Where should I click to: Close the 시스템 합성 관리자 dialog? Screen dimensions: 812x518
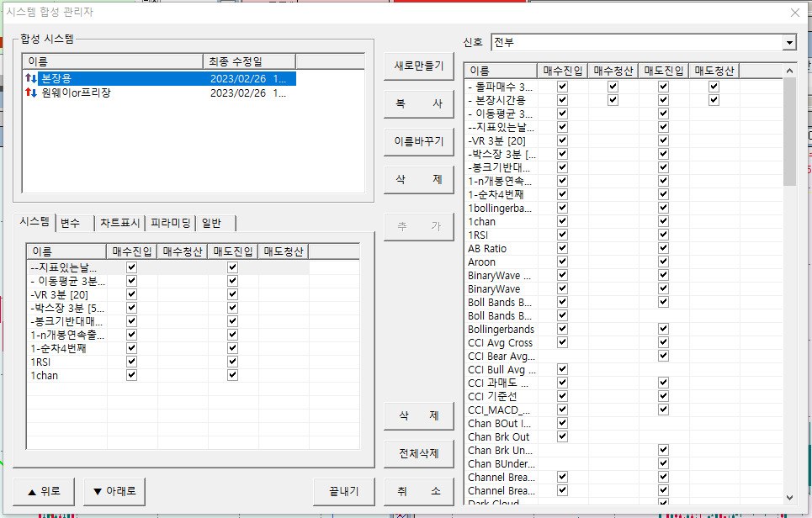[795, 13]
